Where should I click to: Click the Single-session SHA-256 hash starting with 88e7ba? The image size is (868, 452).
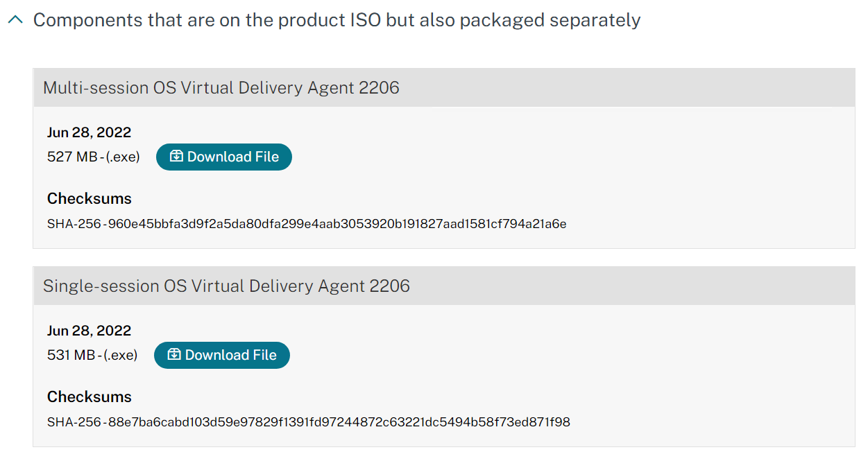[x=337, y=422]
